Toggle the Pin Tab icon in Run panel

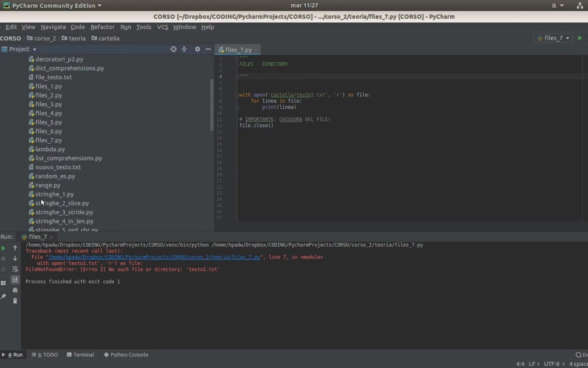pyautogui.click(x=3, y=296)
